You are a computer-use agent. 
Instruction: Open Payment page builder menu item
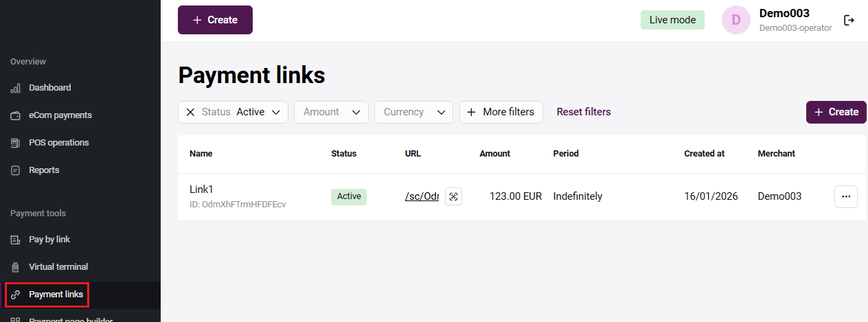pyautogui.click(x=70, y=319)
